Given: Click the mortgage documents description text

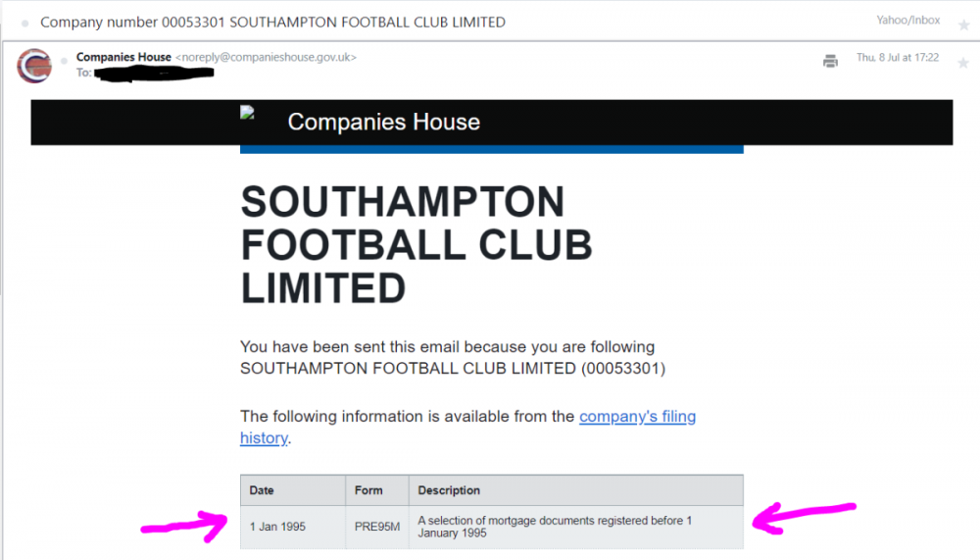Looking at the screenshot, I should point(555,527).
